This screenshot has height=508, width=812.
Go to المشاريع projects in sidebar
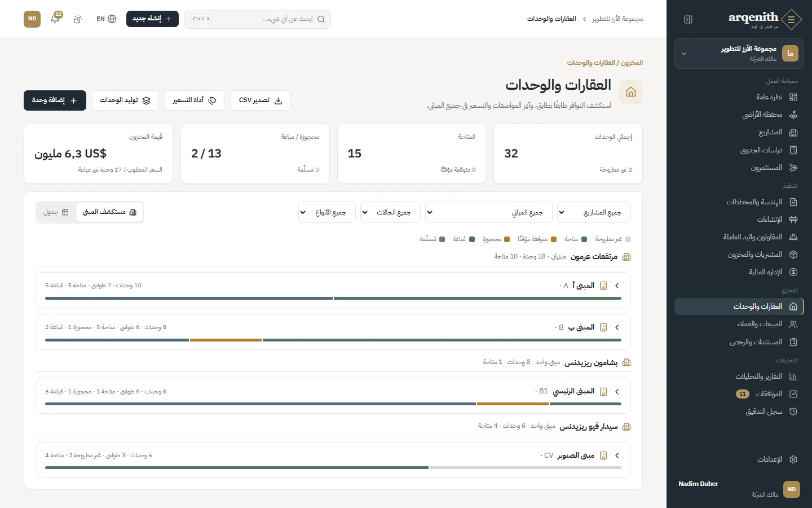[x=739, y=132]
